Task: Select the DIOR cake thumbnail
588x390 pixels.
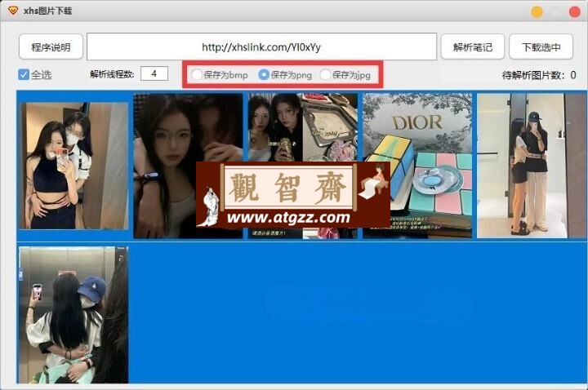Action: coord(417,166)
